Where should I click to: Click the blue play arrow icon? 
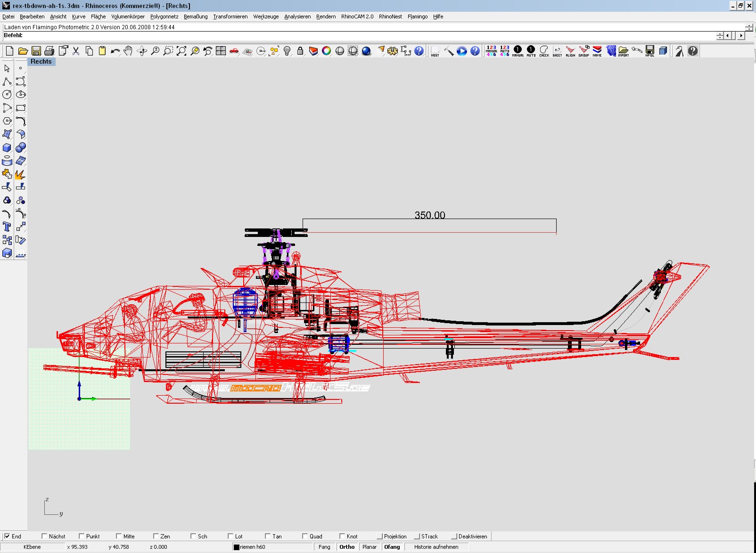462,51
